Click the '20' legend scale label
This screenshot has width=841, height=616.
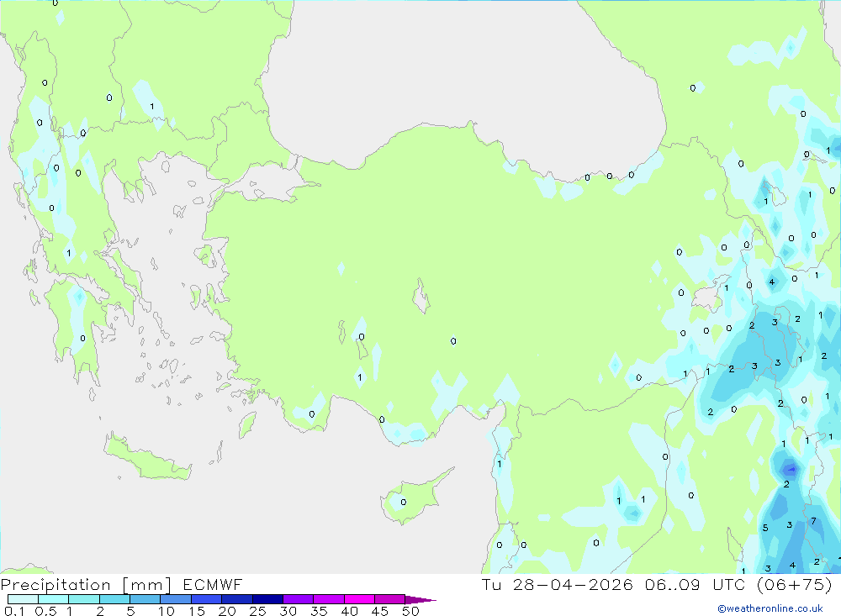pyautogui.click(x=227, y=611)
